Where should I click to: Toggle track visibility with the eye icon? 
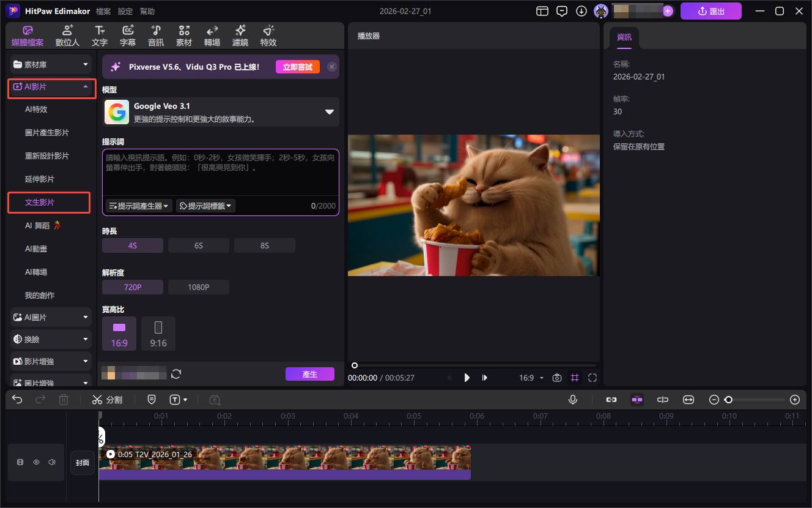click(36, 463)
